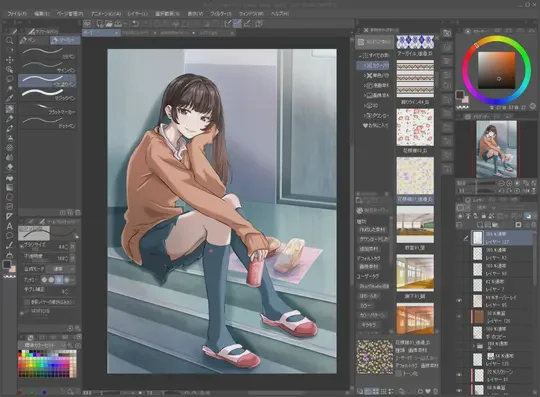Expand the layer folder above レイヤー 125
Image resolution: width=540 pixels, height=397 pixels.
tap(474, 346)
